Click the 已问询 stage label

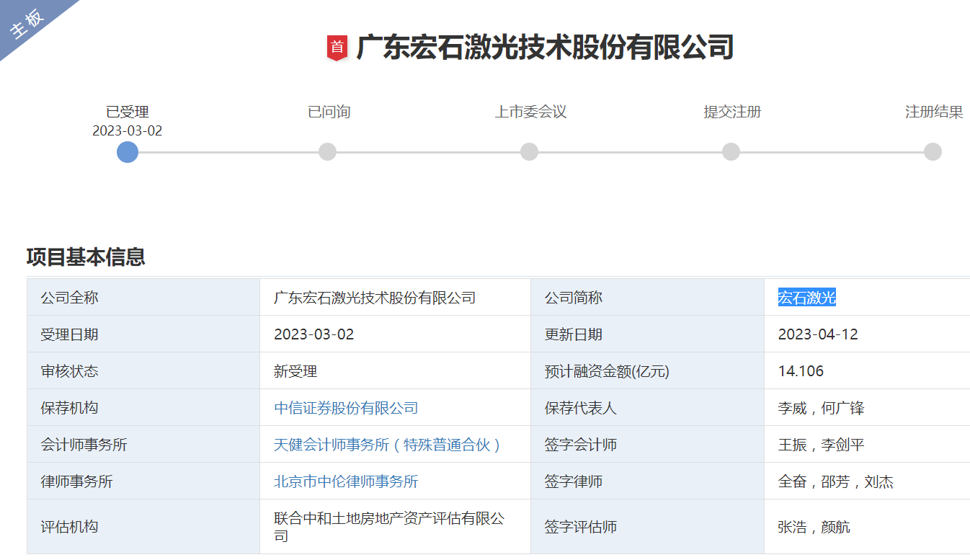click(329, 112)
